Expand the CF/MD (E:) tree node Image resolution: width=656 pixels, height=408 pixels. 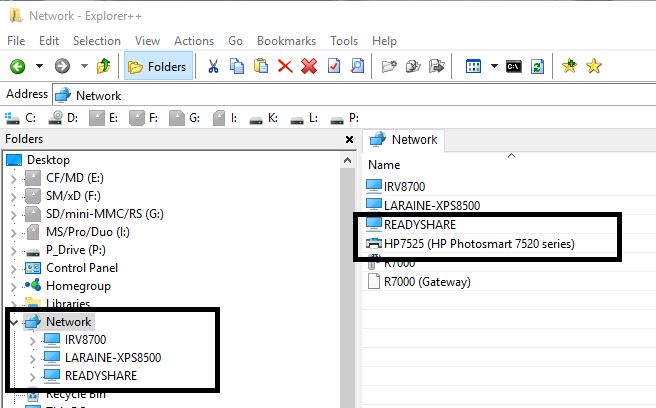pos(13,179)
